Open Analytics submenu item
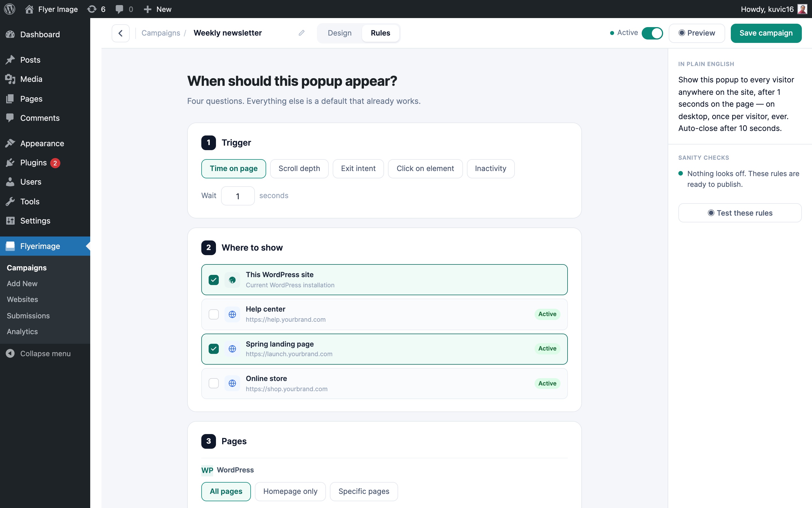812x508 pixels. (x=22, y=332)
